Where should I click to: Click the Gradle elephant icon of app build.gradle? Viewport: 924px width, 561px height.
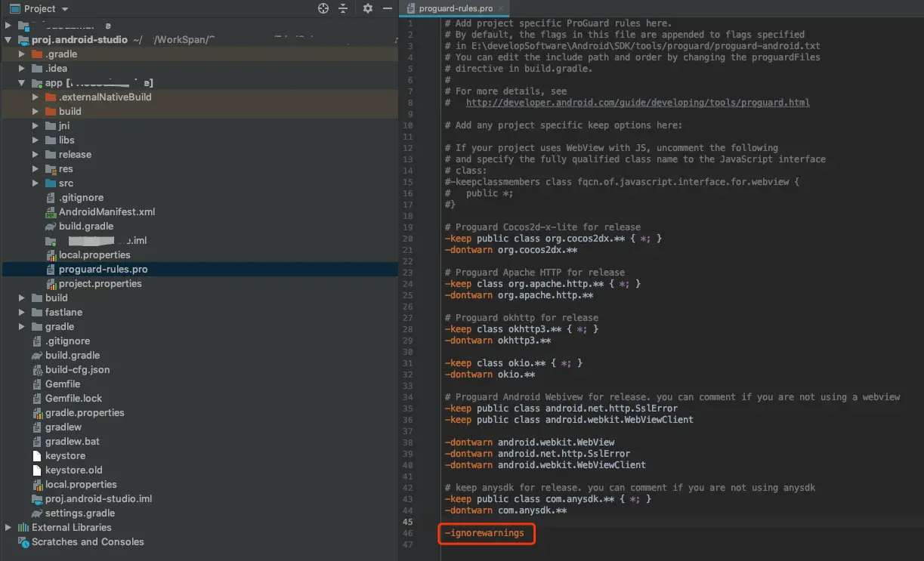point(51,227)
